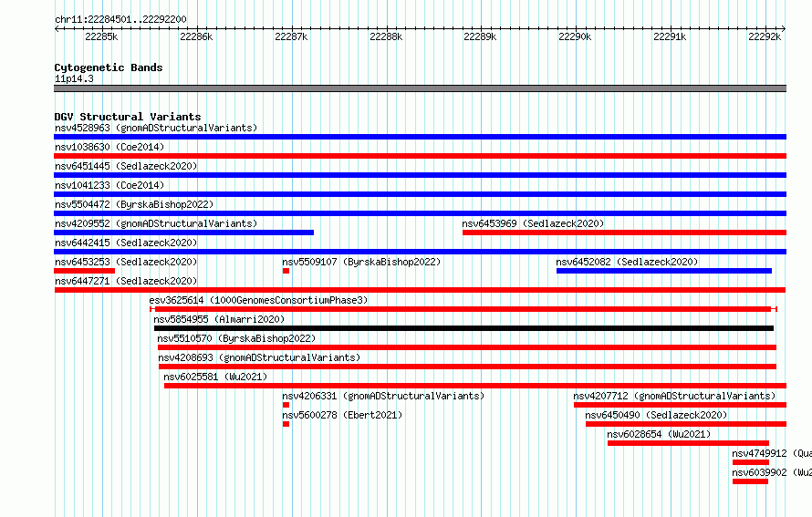
Task: Select the nsv6452082 (Sedlazeck2020) label
Action: click(627, 262)
